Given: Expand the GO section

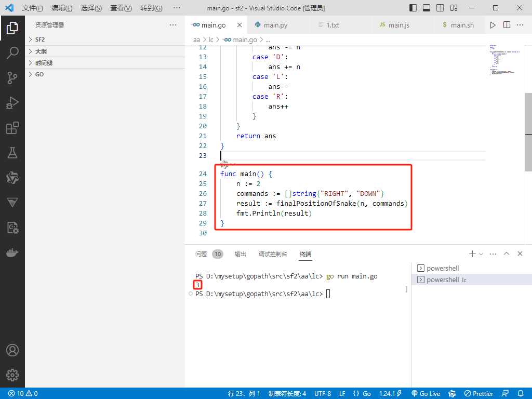Looking at the screenshot, I should [105, 74].
